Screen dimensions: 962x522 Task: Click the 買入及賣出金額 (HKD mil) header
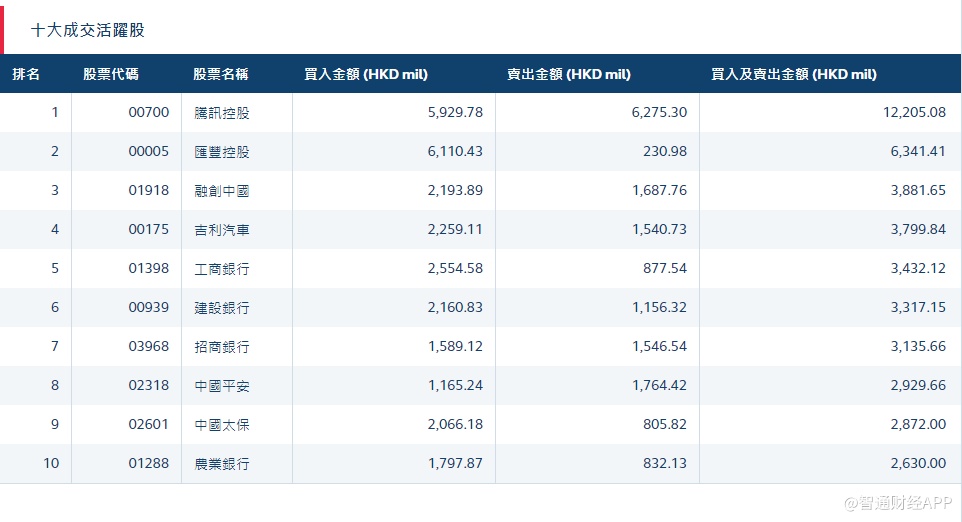point(793,74)
